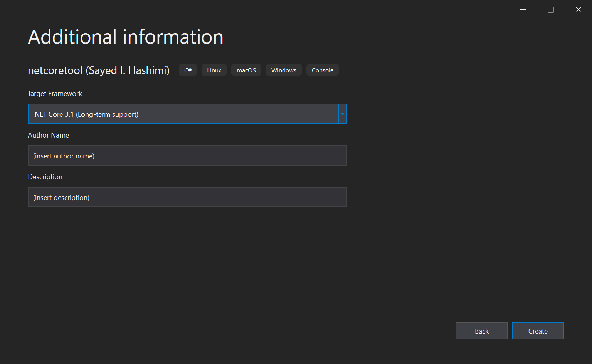Minimize the dialog window
592x364 pixels.
pos(523,10)
